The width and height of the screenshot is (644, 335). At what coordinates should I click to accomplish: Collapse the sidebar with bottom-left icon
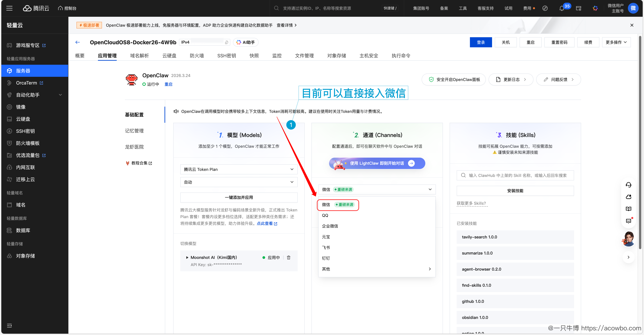click(x=9, y=325)
